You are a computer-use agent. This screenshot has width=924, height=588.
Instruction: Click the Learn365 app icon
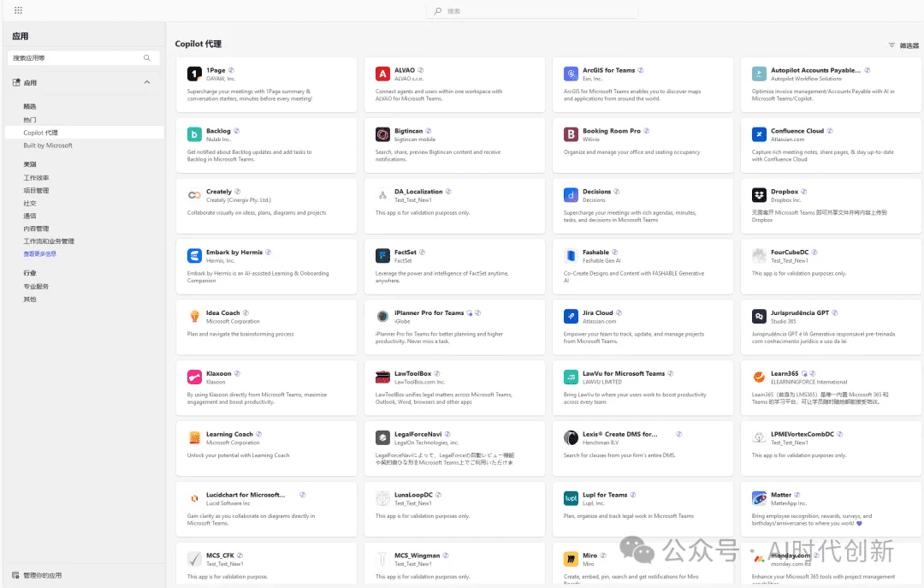point(759,377)
